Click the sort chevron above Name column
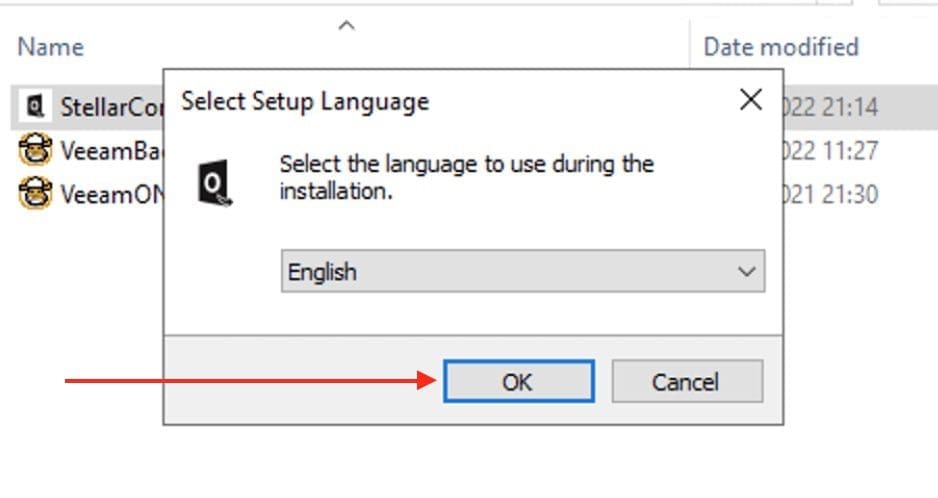This screenshot has height=498, width=938. (x=346, y=25)
